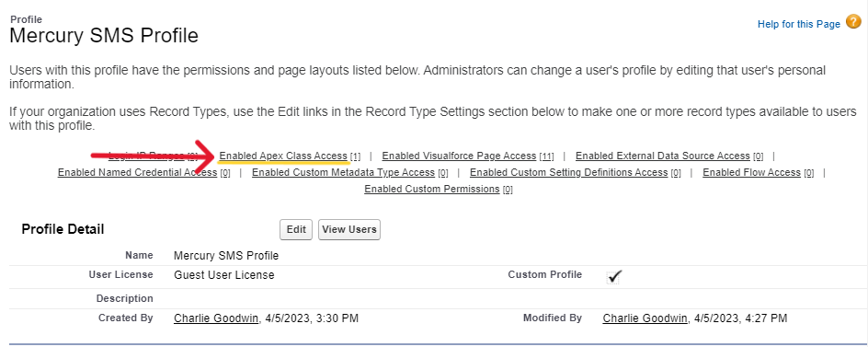This screenshot has width=868, height=347.
Task: Click the Custom Profile field label
Action: [x=544, y=274]
